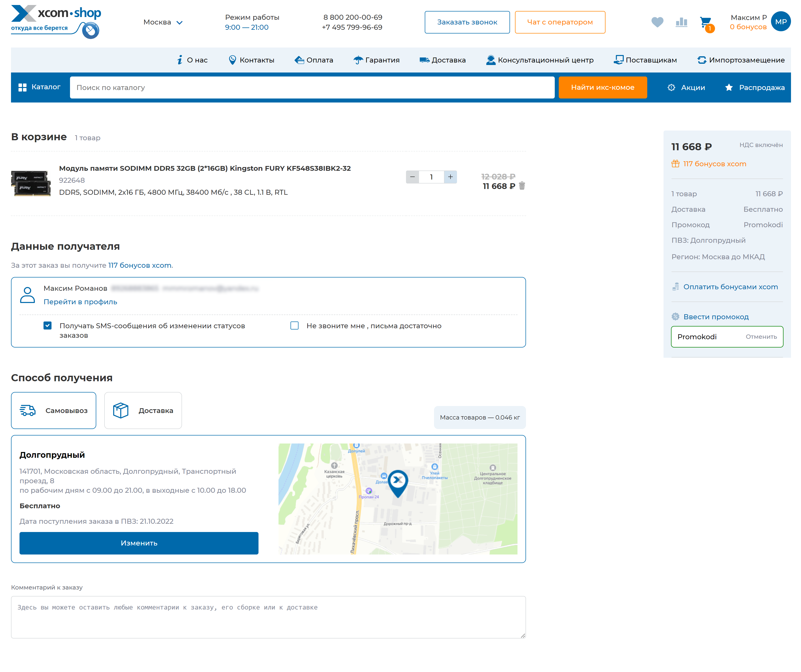This screenshot has width=801, height=672.
Task: Click the star icon beside Распродажа
Action: pos(729,87)
